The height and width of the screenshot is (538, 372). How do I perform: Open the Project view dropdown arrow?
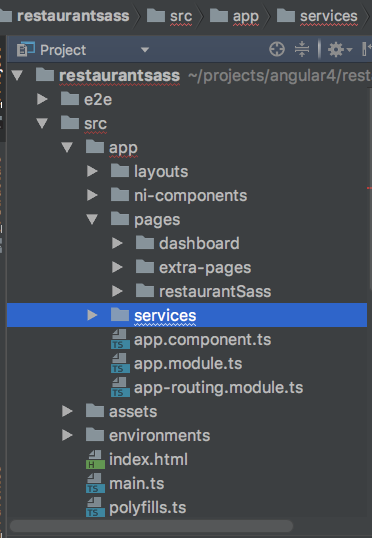(x=145, y=50)
